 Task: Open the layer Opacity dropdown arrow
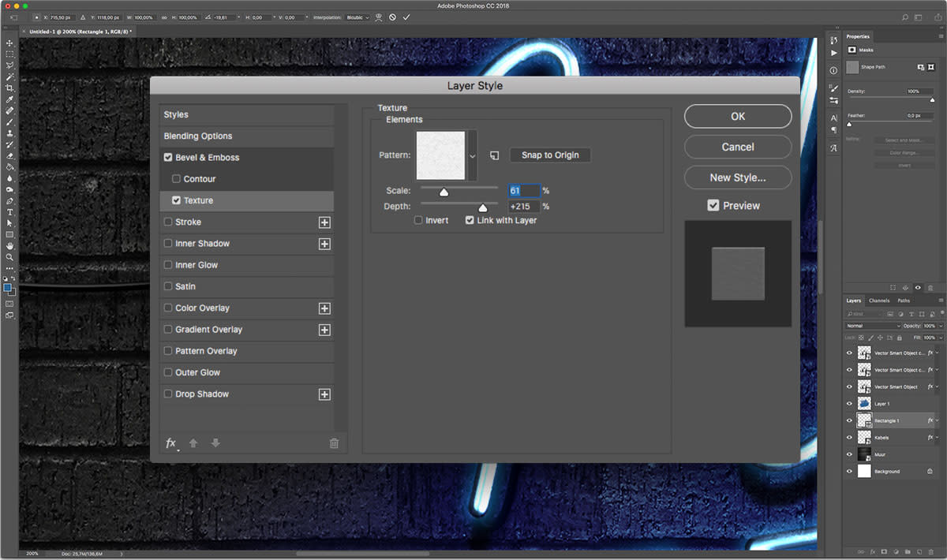pyautogui.click(x=941, y=326)
